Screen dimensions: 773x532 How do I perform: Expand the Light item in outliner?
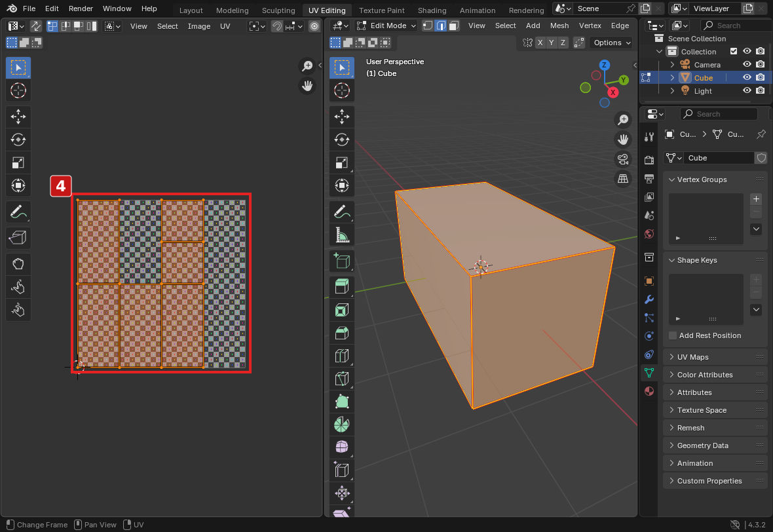pos(672,90)
